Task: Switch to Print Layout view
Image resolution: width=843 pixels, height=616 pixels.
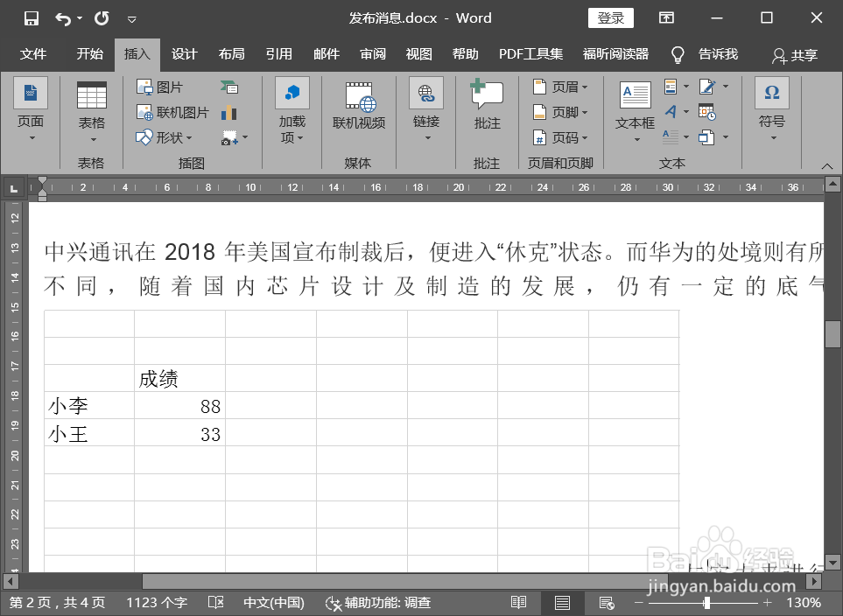Action: (x=562, y=603)
